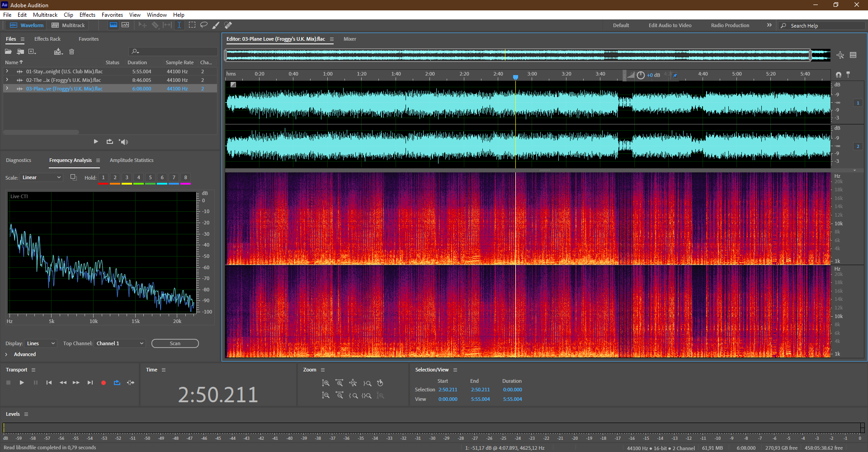Toggle Loop Playback in Transport
This screenshot has height=452, width=868.
pos(117,383)
